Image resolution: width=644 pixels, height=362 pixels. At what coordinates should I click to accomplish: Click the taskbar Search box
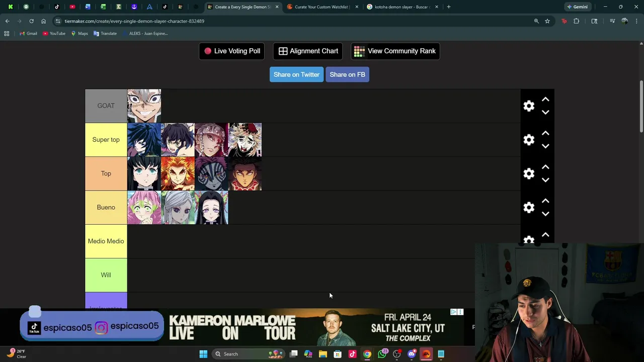click(x=248, y=354)
